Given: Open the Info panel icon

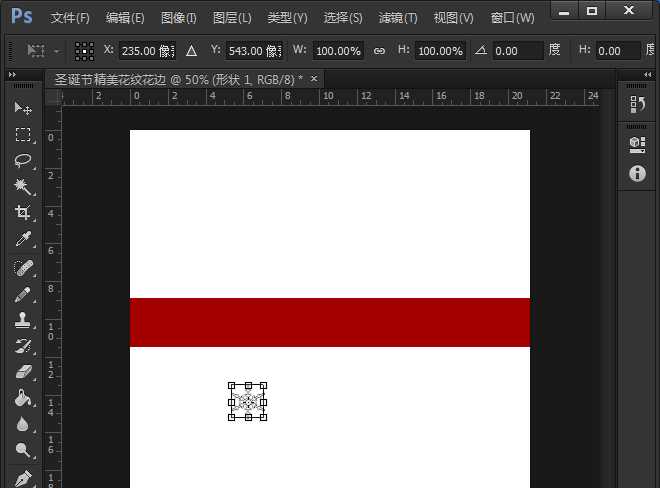Looking at the screenshot, I should 637,174.
